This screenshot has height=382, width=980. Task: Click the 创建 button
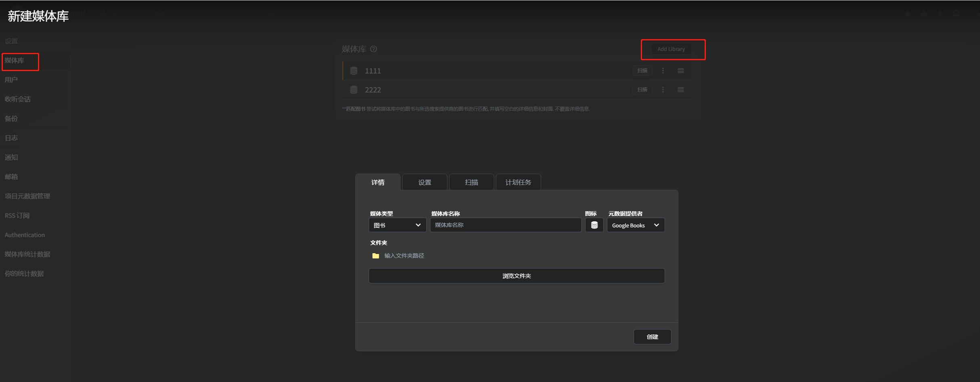[652, 337]
